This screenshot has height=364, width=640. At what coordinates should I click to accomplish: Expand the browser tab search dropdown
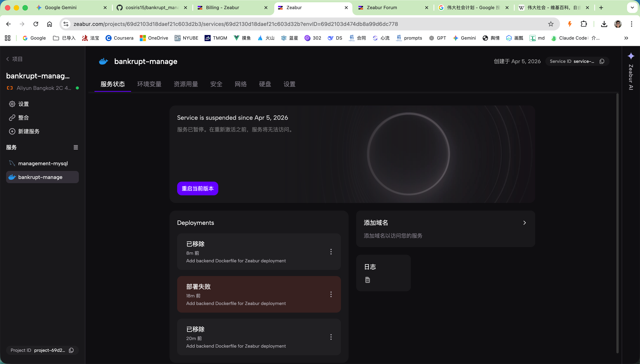[x=632, y=7]
